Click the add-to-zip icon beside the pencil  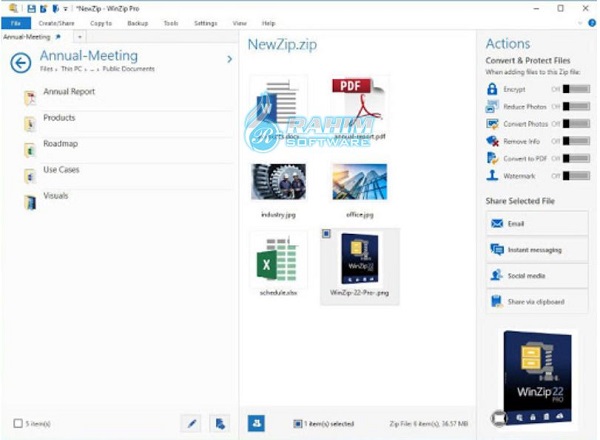click(220, 424)
